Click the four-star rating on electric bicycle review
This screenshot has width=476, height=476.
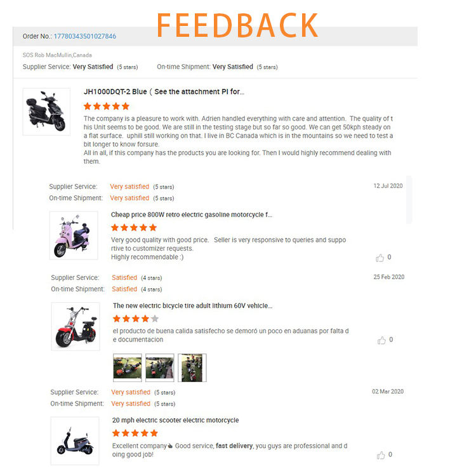(x=136, y=319)
